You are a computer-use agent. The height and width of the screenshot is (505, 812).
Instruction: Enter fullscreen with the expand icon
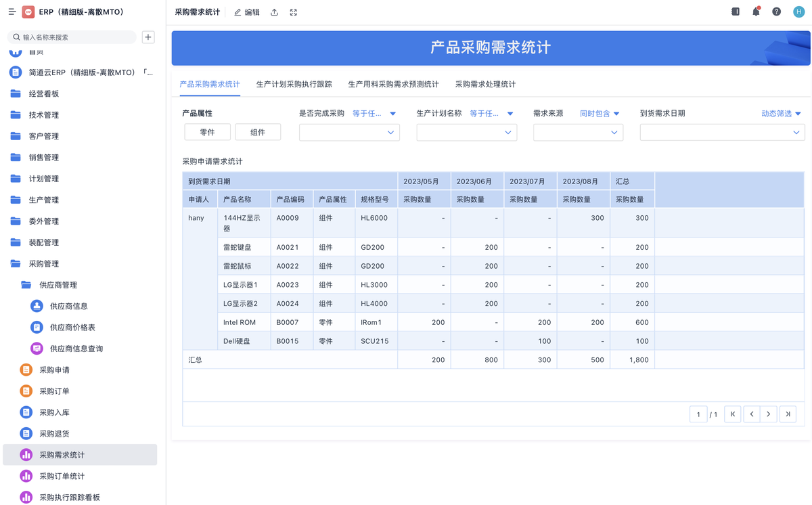coord(294,12)
